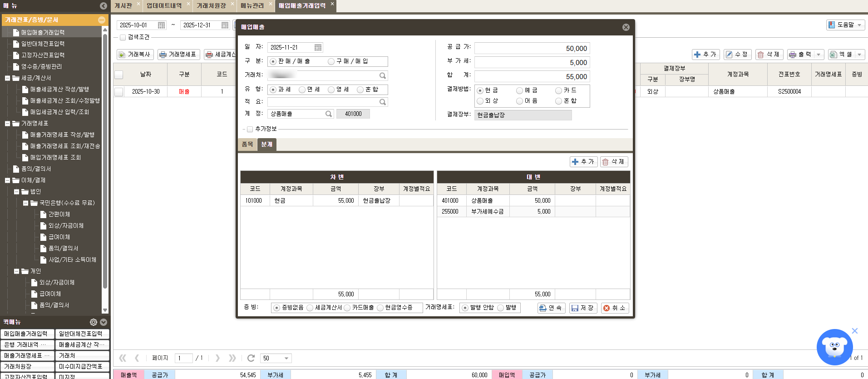The height and width of the screenshot is (379, 868).
Task: Toggle the 추가정보 checkbox
Action: 250,130
